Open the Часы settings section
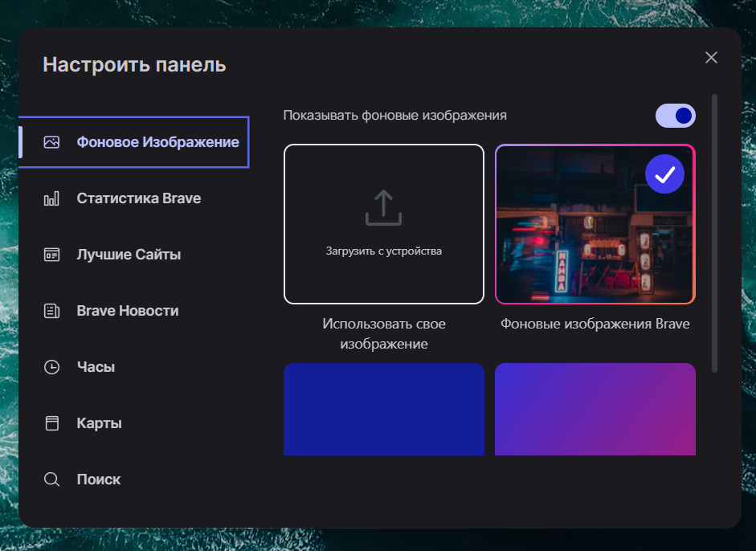The image size is (756, 551). 133,367
